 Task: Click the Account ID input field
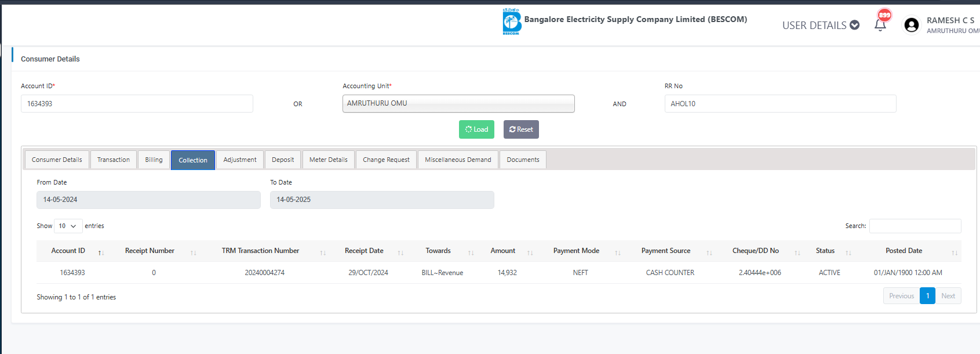[x=137, y=104]
